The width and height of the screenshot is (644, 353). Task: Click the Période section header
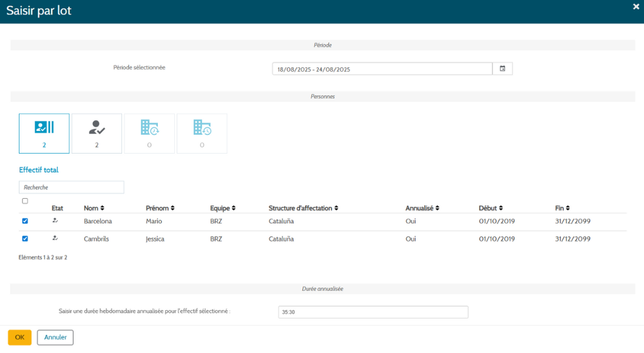[323, 45]
